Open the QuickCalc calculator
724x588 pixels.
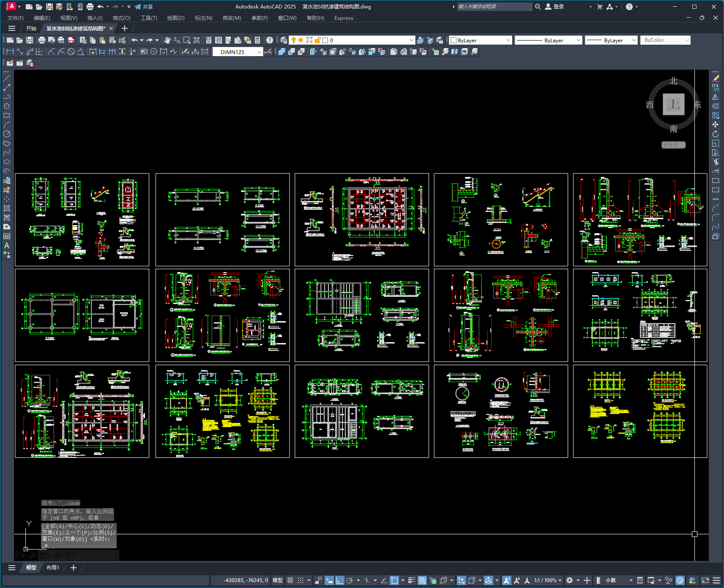(257, 40)
